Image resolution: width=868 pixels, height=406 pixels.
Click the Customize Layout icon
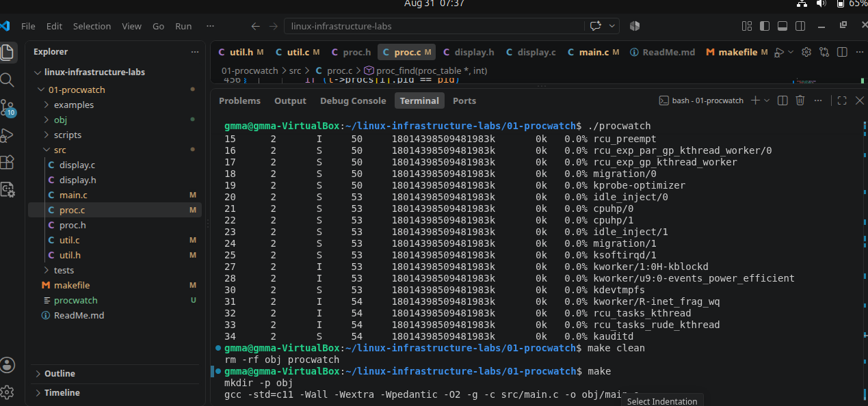tap(747, 26)
